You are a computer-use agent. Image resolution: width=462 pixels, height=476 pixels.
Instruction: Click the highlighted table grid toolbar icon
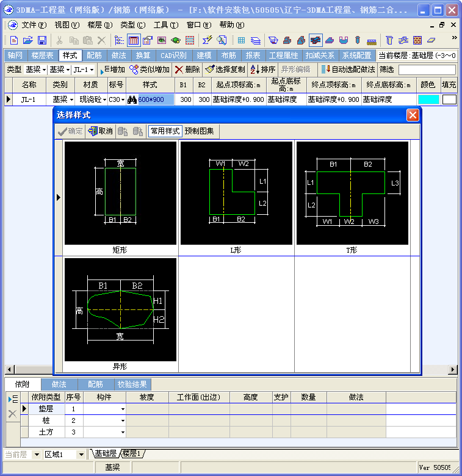coord(134,40)
